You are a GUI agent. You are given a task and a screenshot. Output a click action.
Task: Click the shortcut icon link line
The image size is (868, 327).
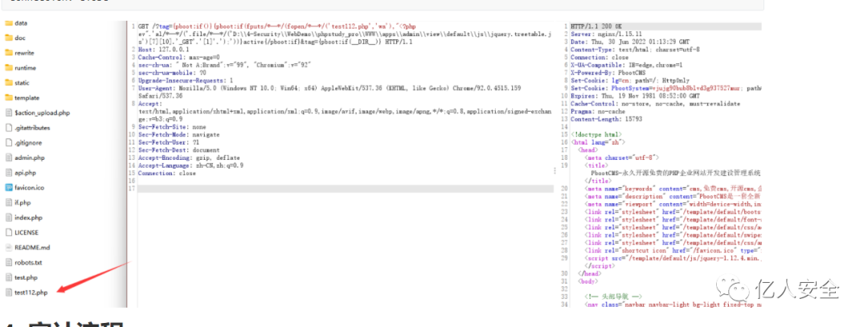click(674, 251)
